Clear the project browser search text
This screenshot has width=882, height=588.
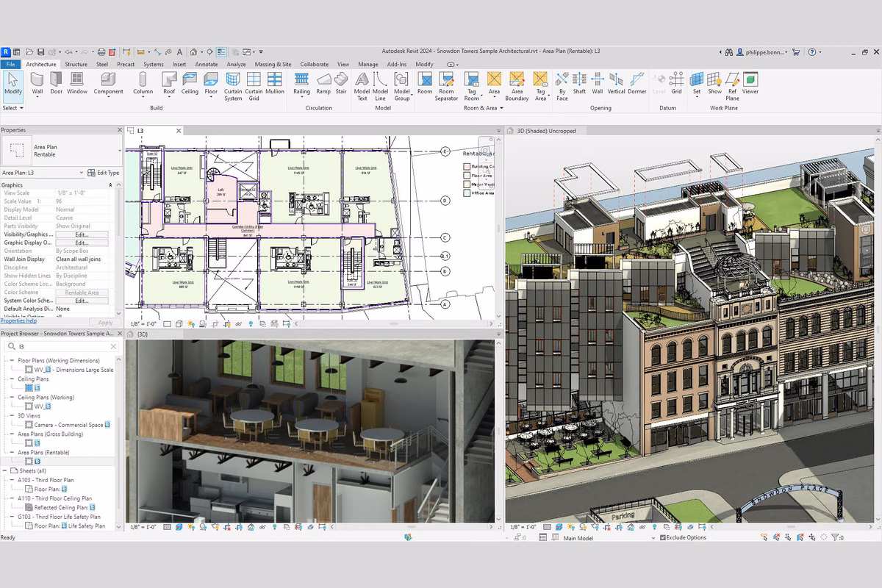click(112, 345)
